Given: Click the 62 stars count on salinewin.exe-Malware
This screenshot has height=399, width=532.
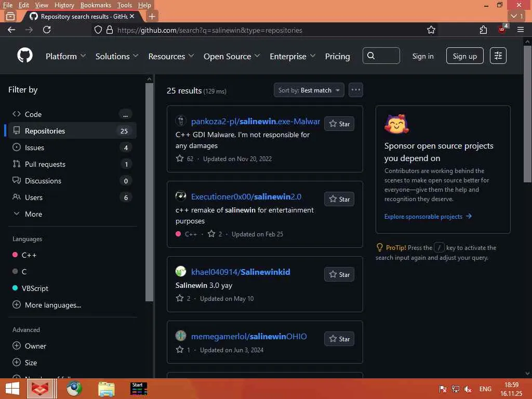Looking at the screenshot, I should tap(185, 158).
